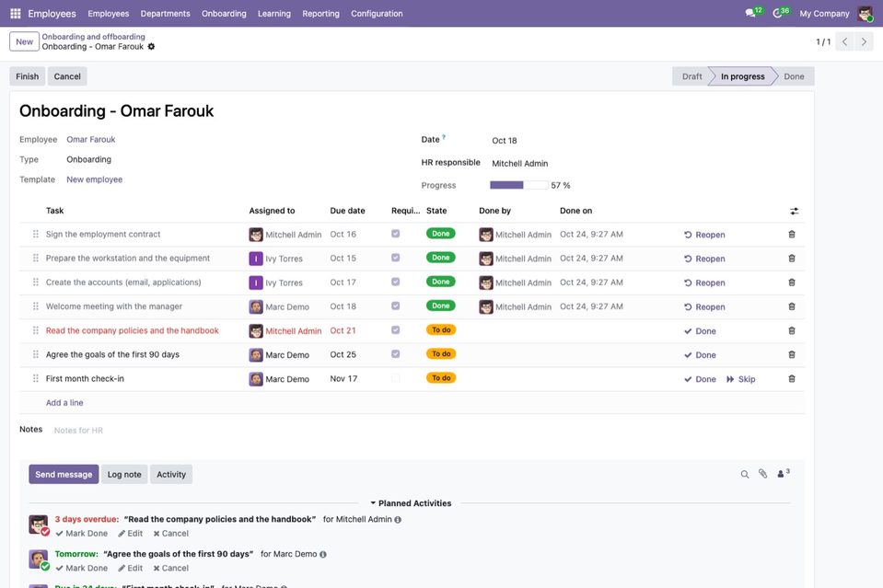Screen dimensions: 883x588
Task: Toggle Required checkbox for Agree the goals task
Action: pos(395,354)
